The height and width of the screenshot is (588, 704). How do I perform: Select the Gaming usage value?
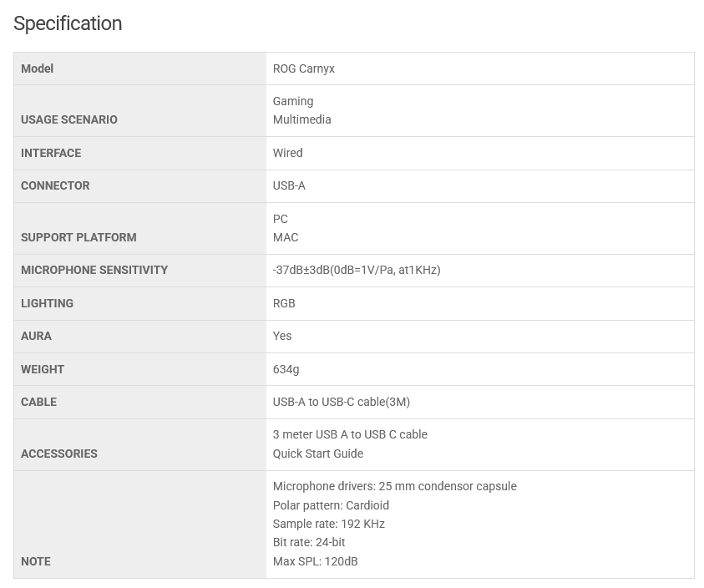point(293,101)
